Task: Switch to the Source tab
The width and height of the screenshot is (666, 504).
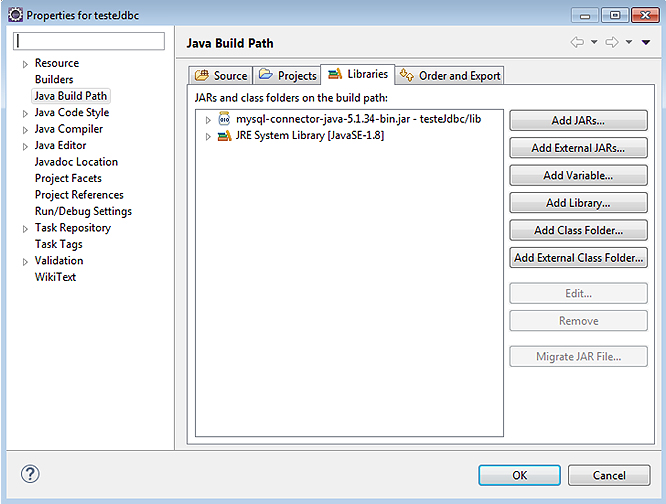Action: [x=221, y=75]
